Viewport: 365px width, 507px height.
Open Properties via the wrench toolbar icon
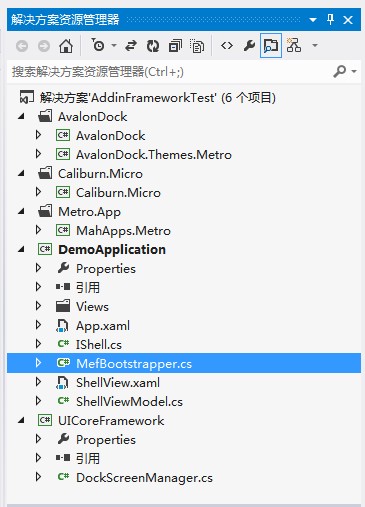tap(249, 46)
